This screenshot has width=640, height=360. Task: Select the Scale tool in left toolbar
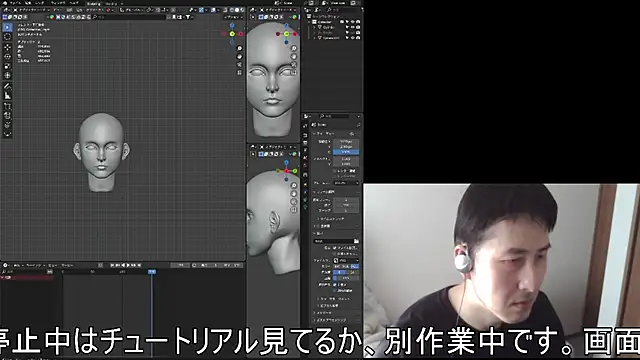click(x=7, y=66)
